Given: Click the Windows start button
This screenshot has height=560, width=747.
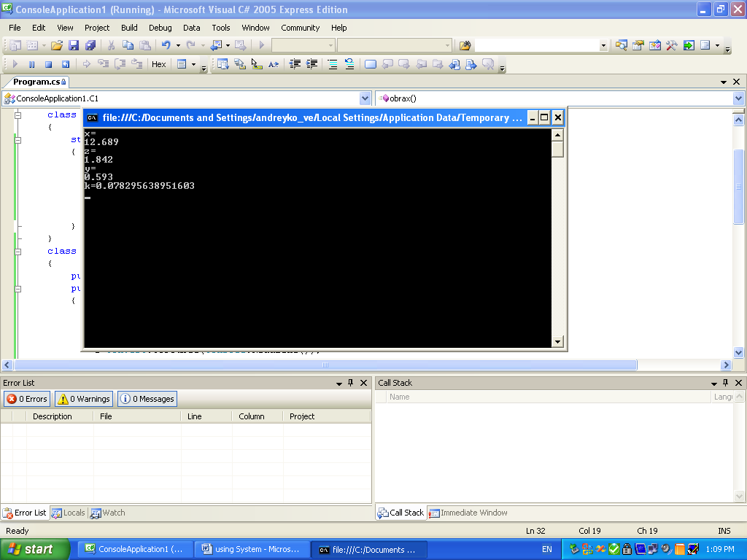Looking at the screenshot, I should [x=35, y=549].
